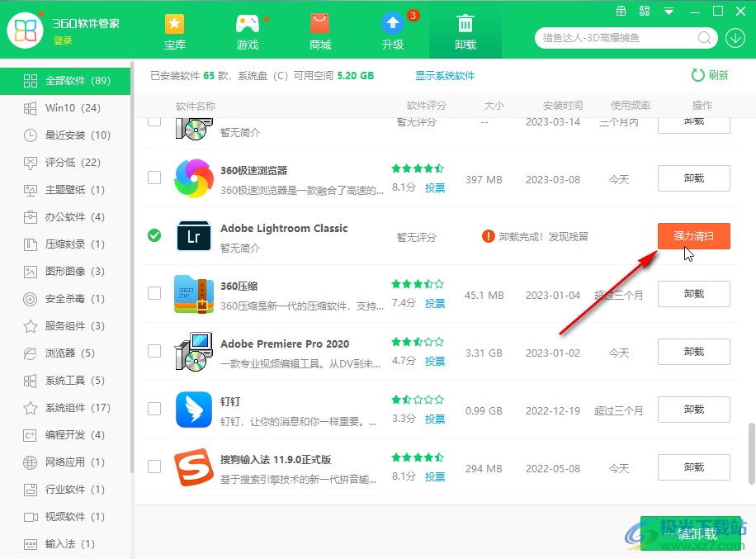Open the 商城 shopping bag tab
The image size is (756, 559).
(x=320, y=32)
